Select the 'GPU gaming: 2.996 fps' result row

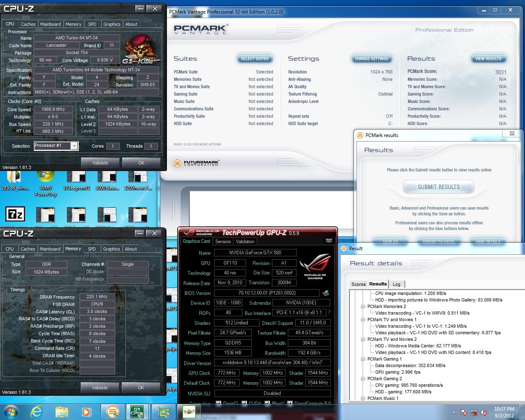(397, 372)
